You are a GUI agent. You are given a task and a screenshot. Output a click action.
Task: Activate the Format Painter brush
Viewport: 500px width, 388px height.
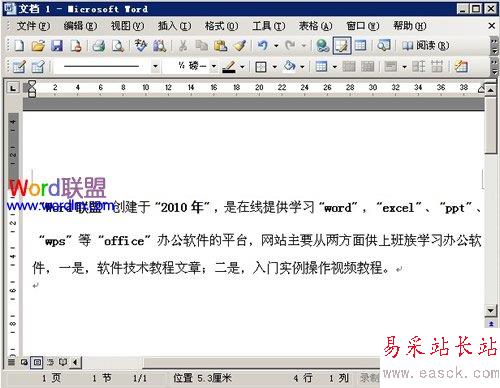click(239, 46)
